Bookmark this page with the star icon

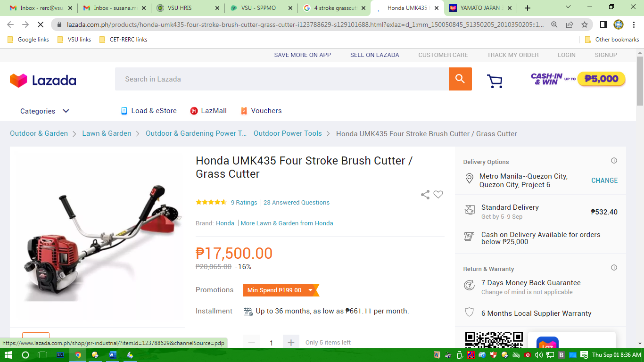(x=585, y=25)
